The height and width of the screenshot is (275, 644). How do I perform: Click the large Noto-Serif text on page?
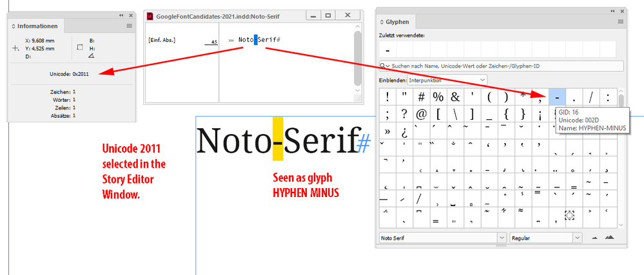coord(278,140)
